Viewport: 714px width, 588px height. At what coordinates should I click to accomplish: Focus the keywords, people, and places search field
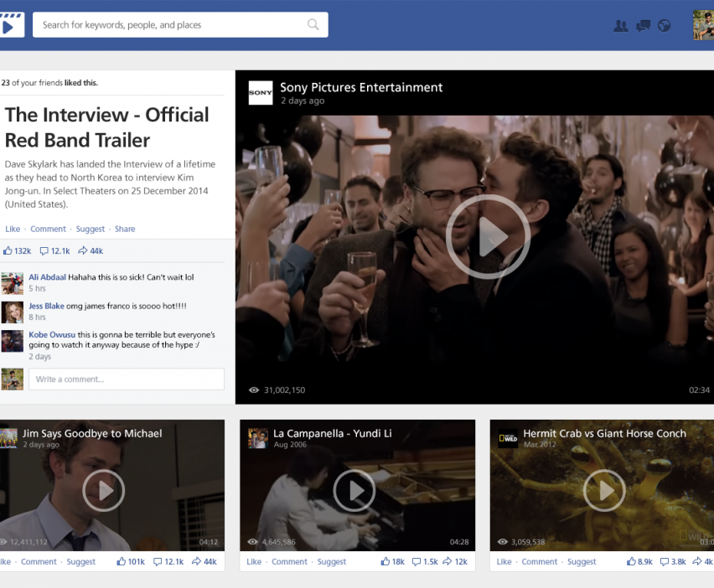pos(172,25)
